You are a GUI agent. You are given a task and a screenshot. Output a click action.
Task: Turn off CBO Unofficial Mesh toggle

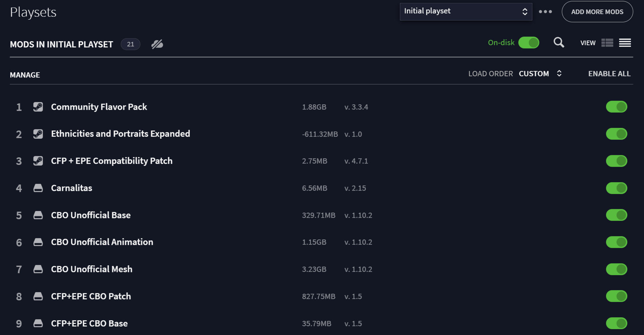pyautogui.click(x=616, y=269)
